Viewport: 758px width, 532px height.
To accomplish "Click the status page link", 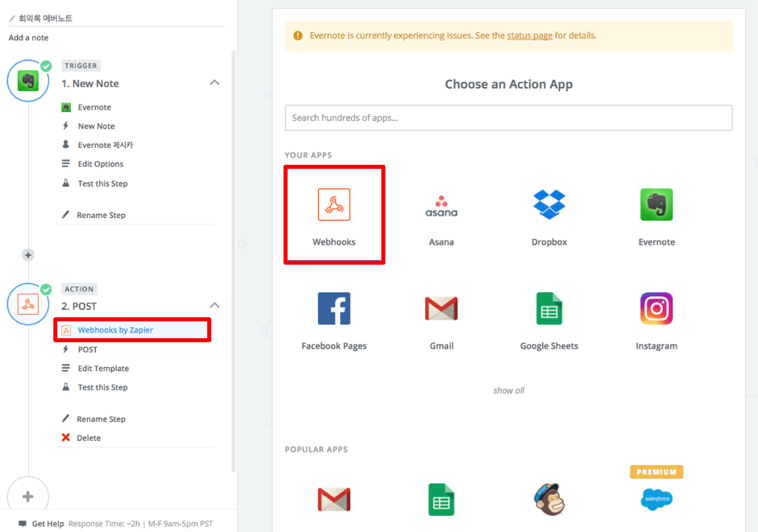I will (x=529, y=35).
